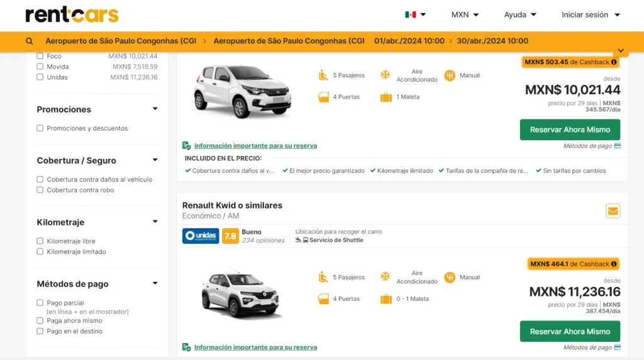Click the suitcase icon beside 1 Maleta
Image resolution: width=644 pixels, height=360 pixels.
click(386, 97)
